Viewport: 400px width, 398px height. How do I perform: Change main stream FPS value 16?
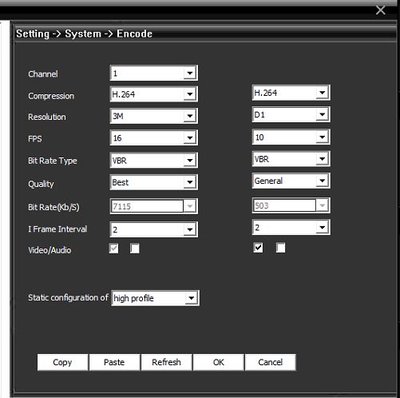click(x=154, y=138)
